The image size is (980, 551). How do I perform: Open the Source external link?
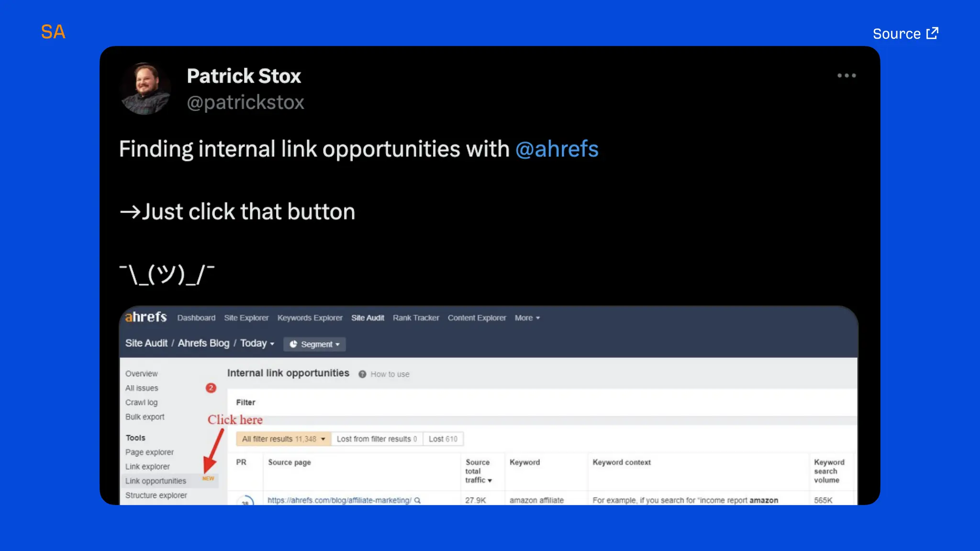pos(905,33)
